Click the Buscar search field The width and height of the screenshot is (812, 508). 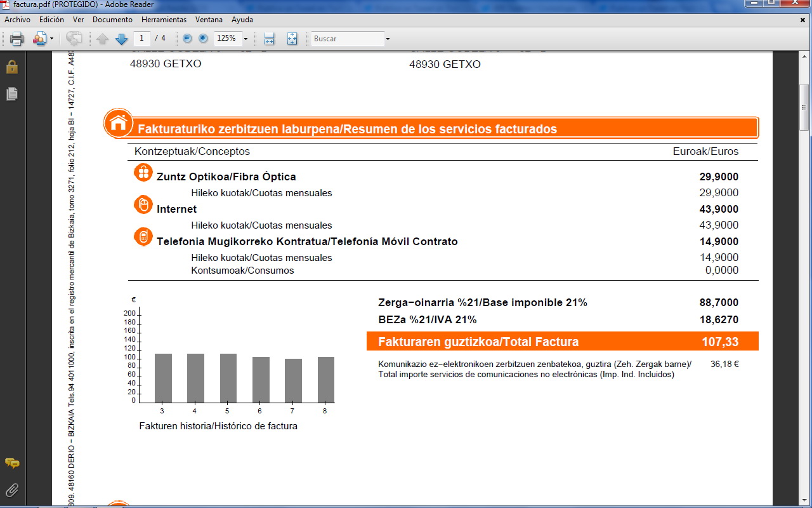[x=347, y=39]
